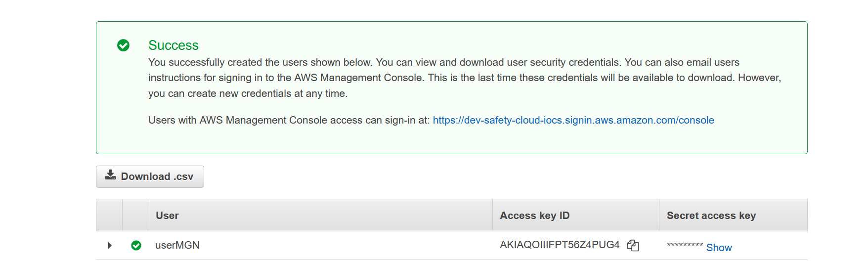Screen dimensions: 868x263
Task: Sort by the User column header
Action: pos(167,216)
